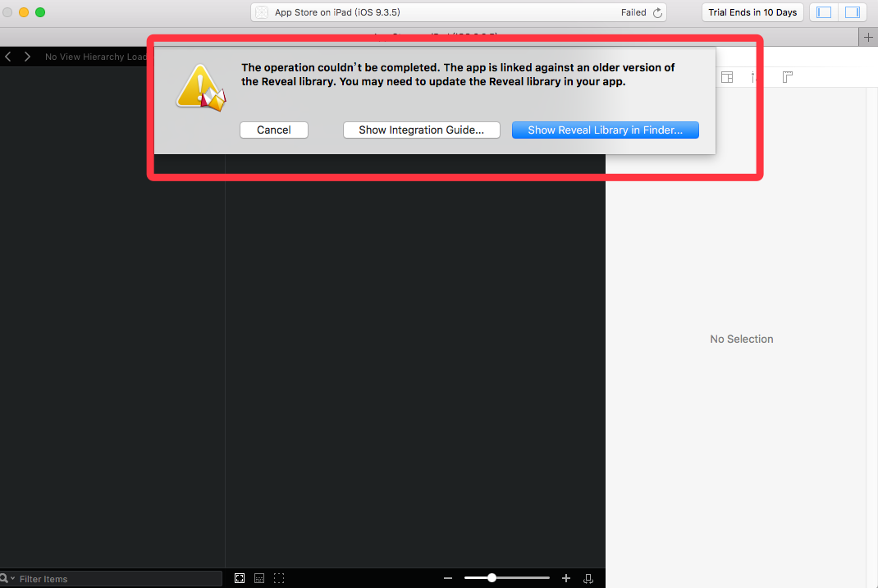
Task: Click the refresh icon next to Failed
Action: pos(657,13)
